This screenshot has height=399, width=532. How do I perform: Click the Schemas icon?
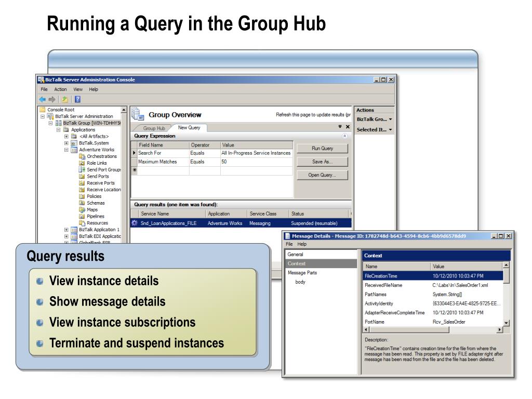(x=82, y=203)
